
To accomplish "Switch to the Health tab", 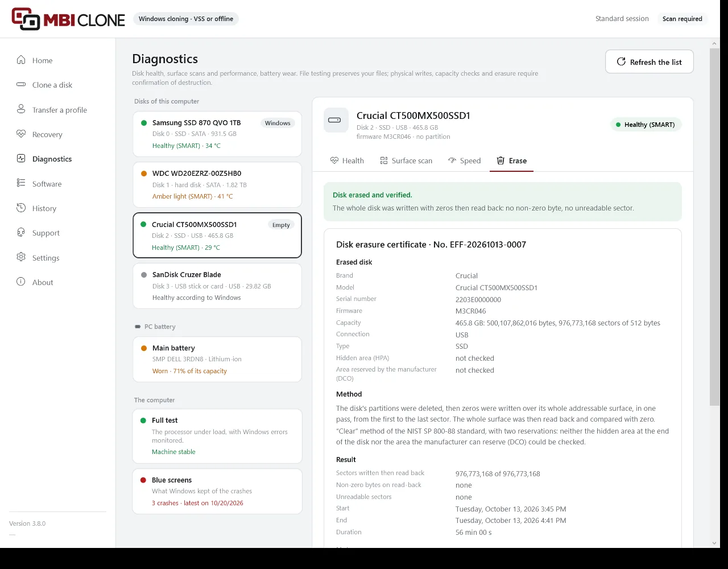I will coord(347,160).
